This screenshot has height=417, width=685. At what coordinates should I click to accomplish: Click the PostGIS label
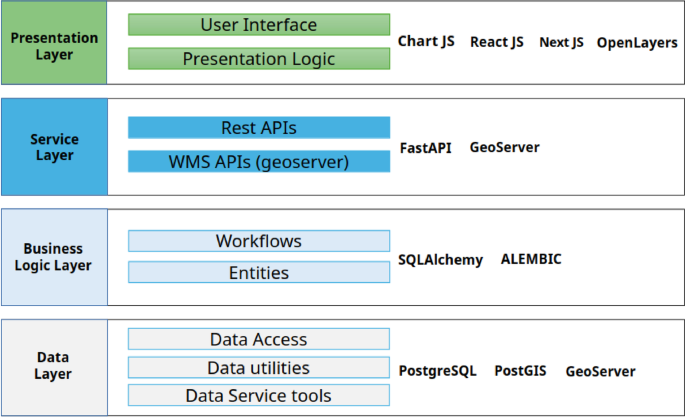[x=520, y=371]
